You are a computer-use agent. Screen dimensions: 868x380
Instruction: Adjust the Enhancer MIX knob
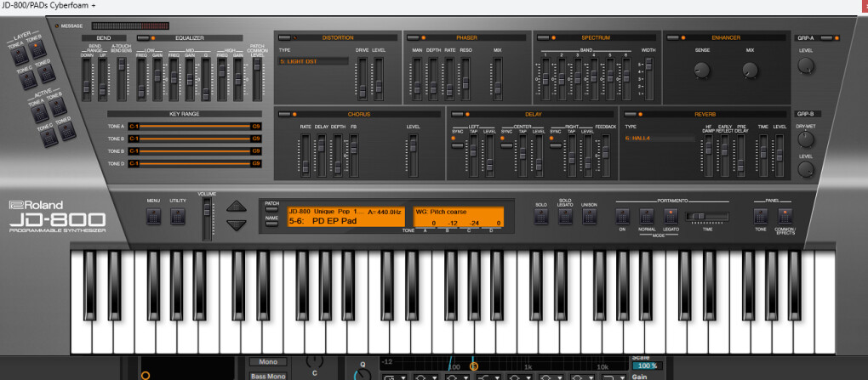[x=750, y=69]
